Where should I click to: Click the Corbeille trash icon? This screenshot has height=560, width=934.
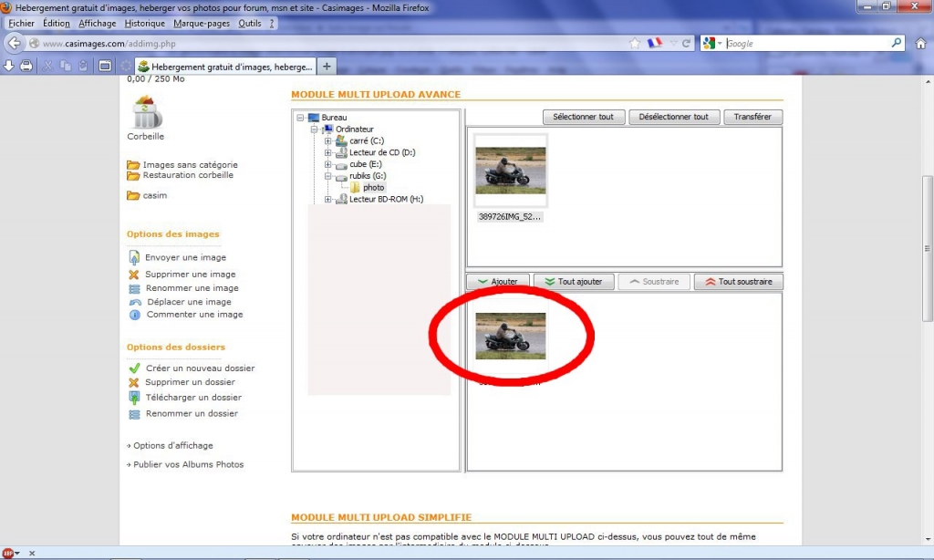(146, 113)
